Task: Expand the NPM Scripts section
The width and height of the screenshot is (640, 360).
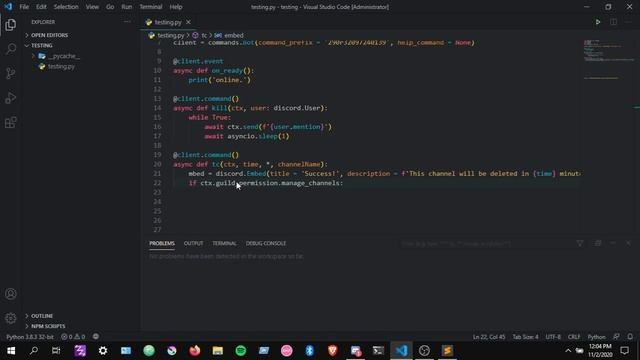Action: coord(48,326)
